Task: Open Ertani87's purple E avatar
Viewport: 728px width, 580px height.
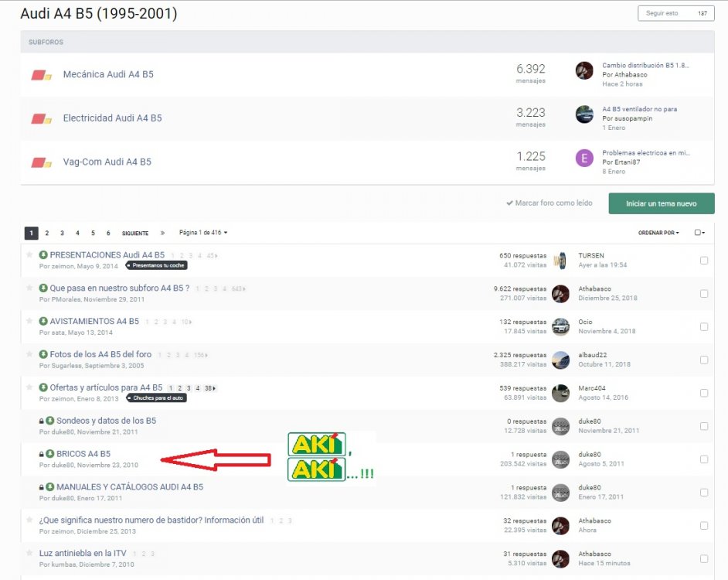Action: click(x=584, y=158)
